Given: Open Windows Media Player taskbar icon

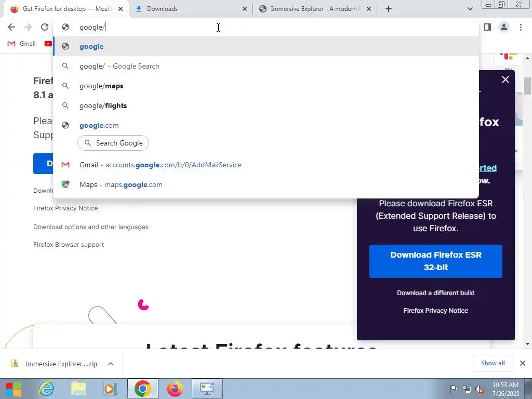Looking at the screenshot, I should [x=110, y=389].
